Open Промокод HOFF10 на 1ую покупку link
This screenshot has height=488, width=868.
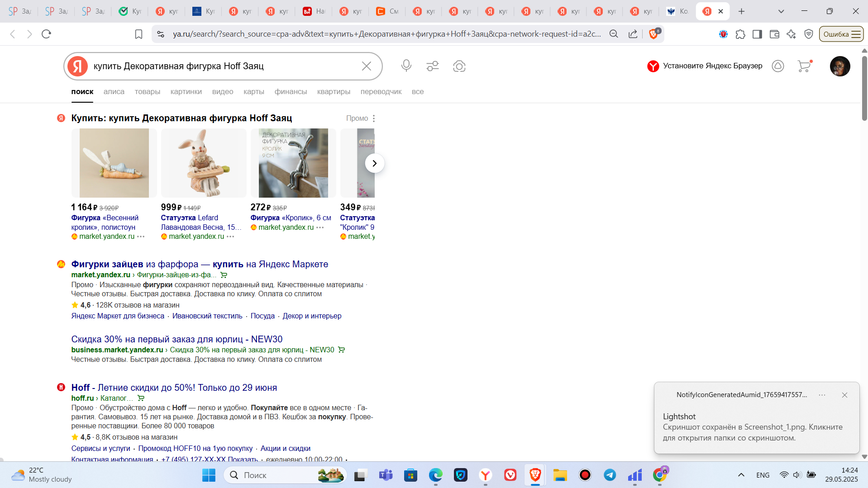pyautogui.click(x=196, y=448)
